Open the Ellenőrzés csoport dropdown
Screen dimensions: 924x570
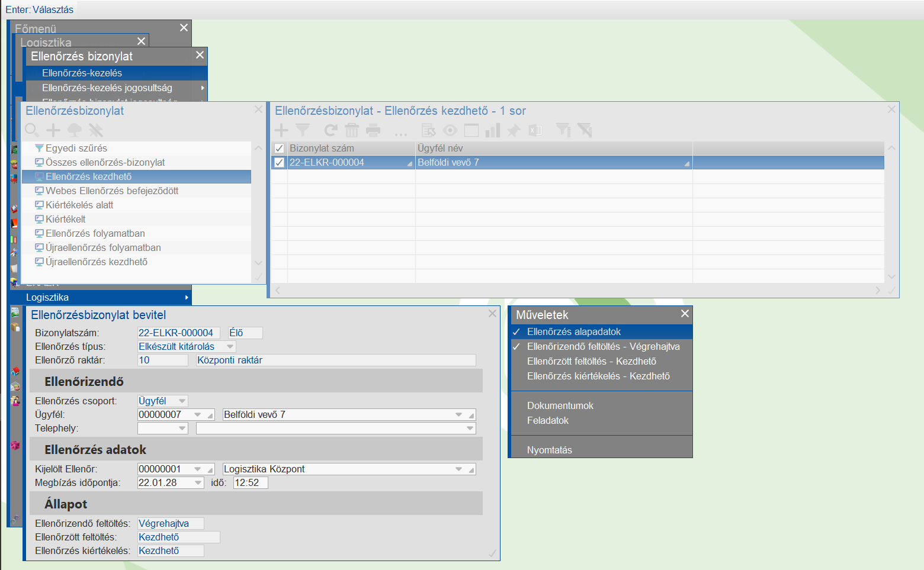click(x=182, y=401)
